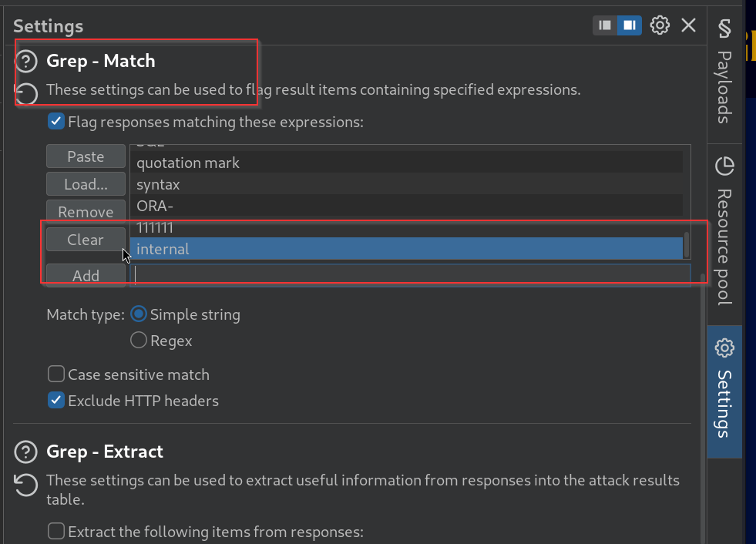The height and width of the screenshot is (544, 756).
Task: Close the Settings panel with X
Action: tap(688, 25)
